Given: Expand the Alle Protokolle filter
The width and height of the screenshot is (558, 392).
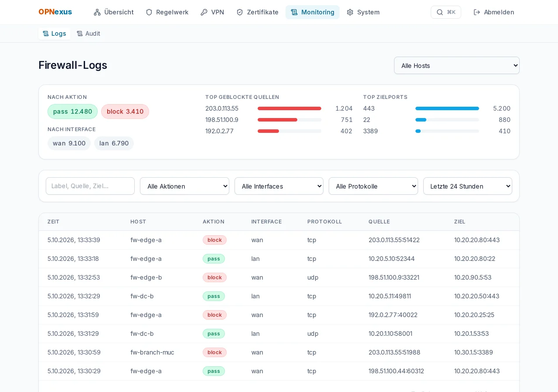Looking at the screenshot, I should click(373, 186).
